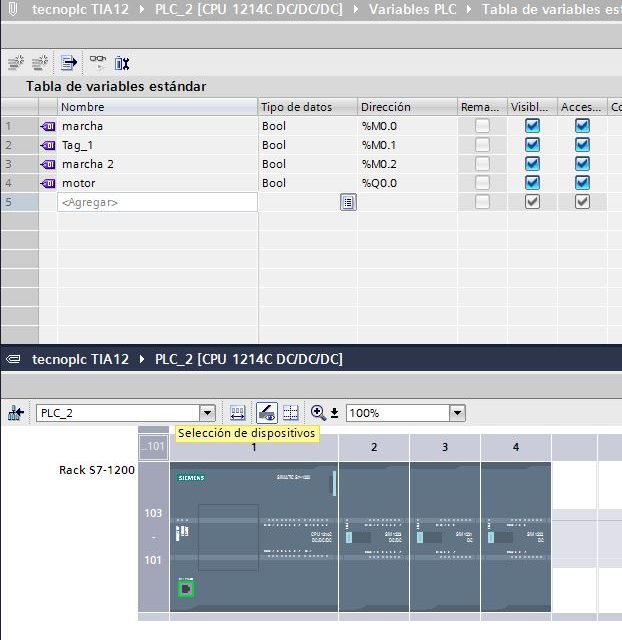Click the show page breaks grid icon
The width and height of the screenshot is (622, 640).
click(x=291, y=413)
